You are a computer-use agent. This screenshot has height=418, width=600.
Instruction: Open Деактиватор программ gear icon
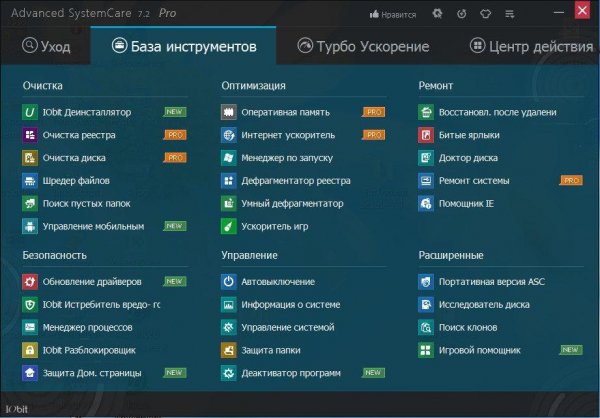(229, 373)
